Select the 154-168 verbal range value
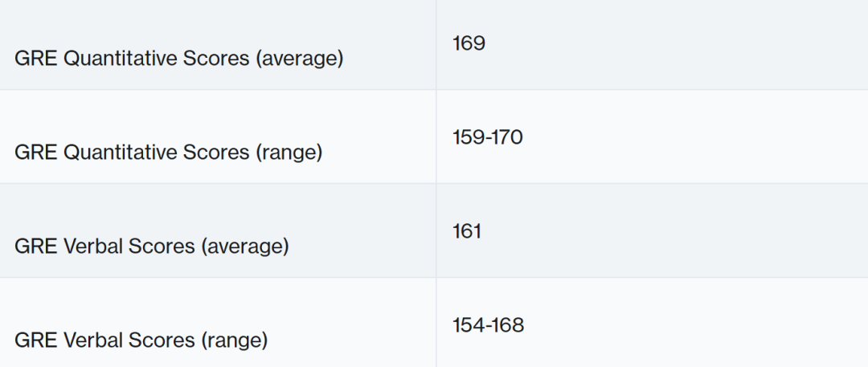 tap(488, 325)
